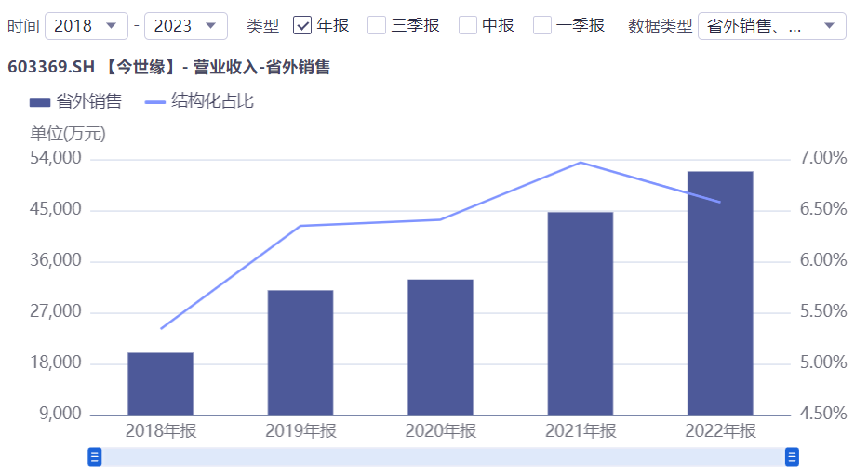Click the 7.00% right axis value
The height and width of the screenshot is (474, 868).
pyautogui.click(x=823, y=158)
